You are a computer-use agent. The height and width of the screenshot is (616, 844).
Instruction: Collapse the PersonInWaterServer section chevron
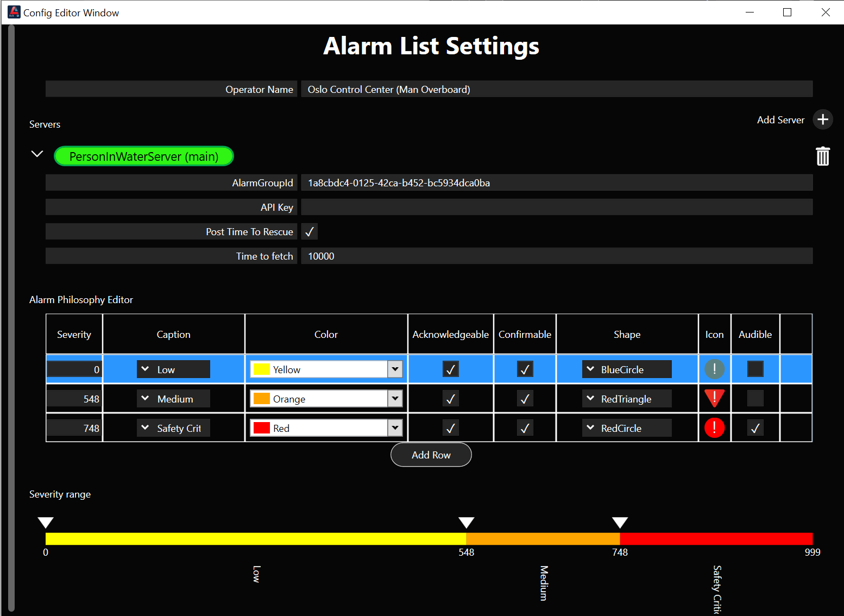[36, 154]
